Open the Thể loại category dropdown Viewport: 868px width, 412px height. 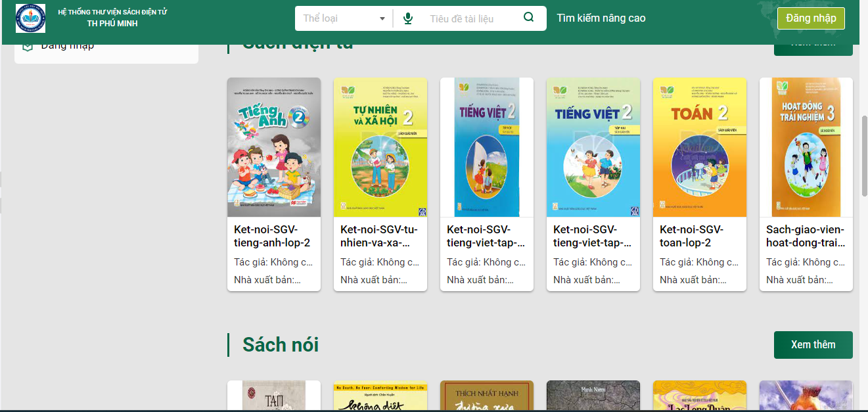pos(344,18)
